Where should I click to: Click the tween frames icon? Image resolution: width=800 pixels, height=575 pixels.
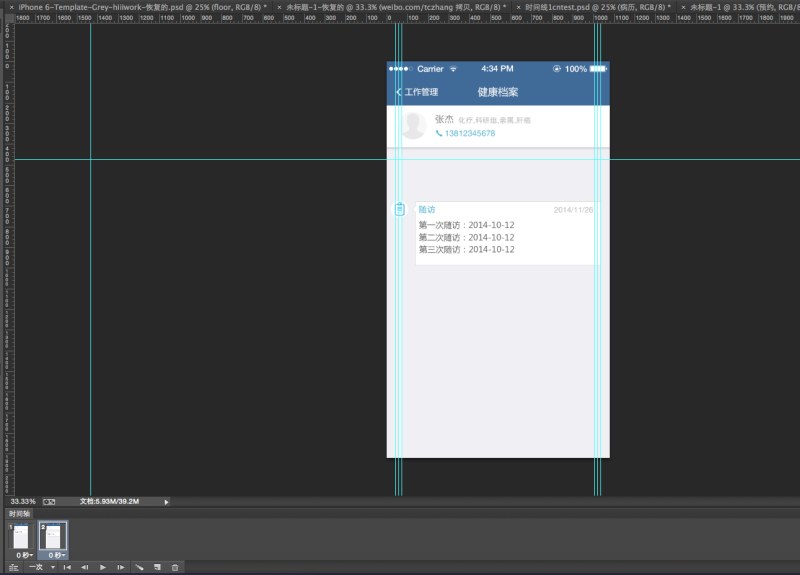coord(139,567)
